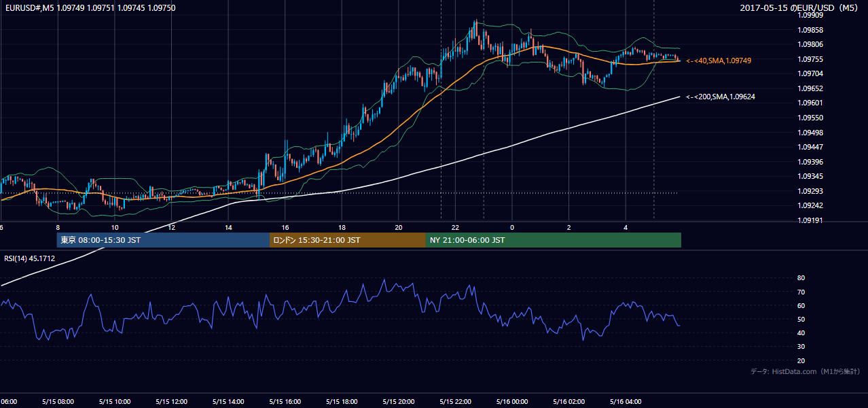868x408 pixels.
Task: Click RSI scale value 30
Action: [x=801, y=347]
